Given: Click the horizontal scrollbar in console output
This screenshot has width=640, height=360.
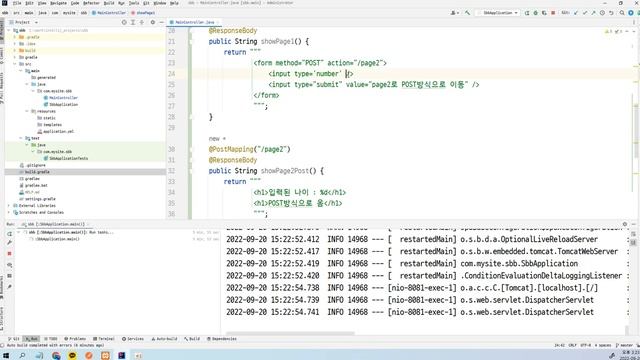Looking at the screenshot, I should click(290, 333).
